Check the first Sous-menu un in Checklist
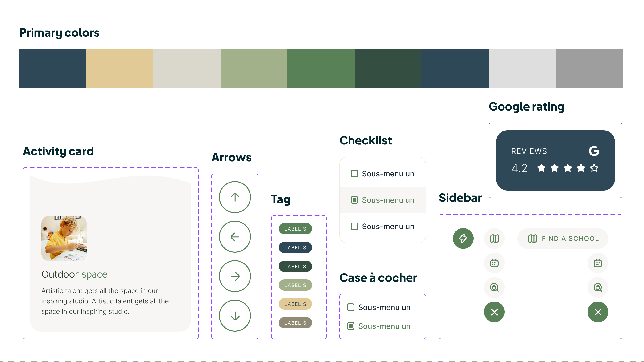 [354, 174]
